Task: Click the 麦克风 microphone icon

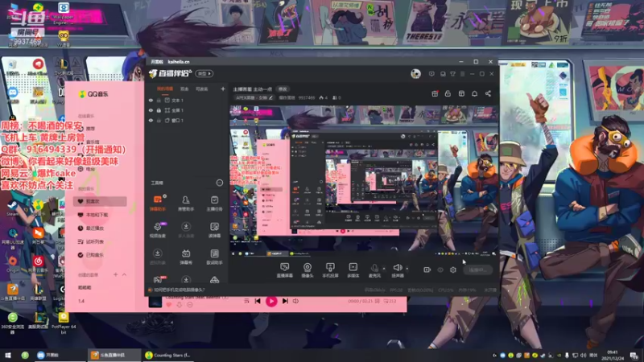Action: click(374, 268)
